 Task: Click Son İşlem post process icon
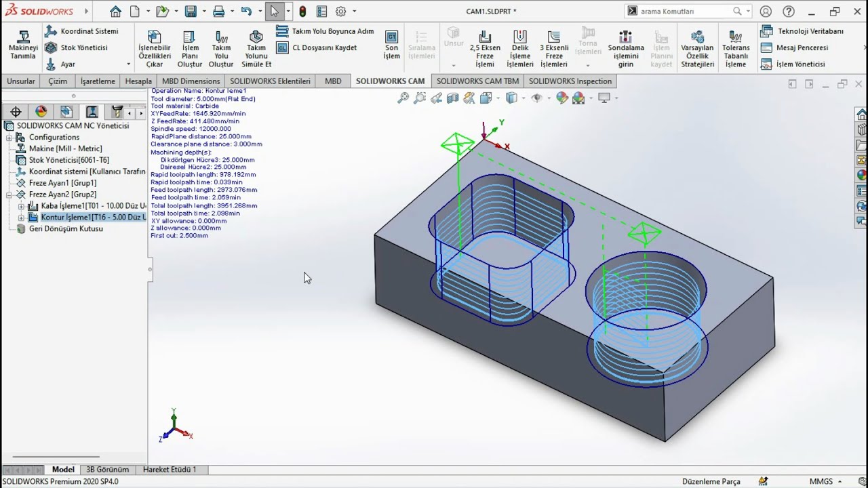pos(391,37)
